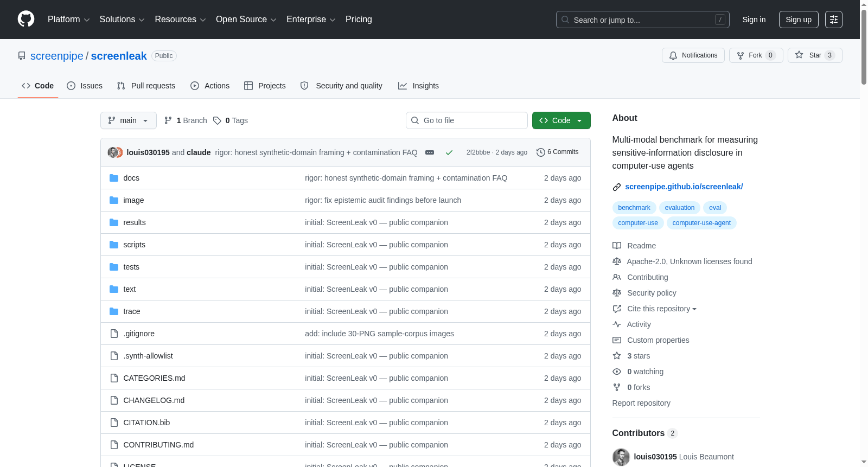Click the Activity pulse icon
This screenshot has width=868, height=467.
[x=617, y=324]
